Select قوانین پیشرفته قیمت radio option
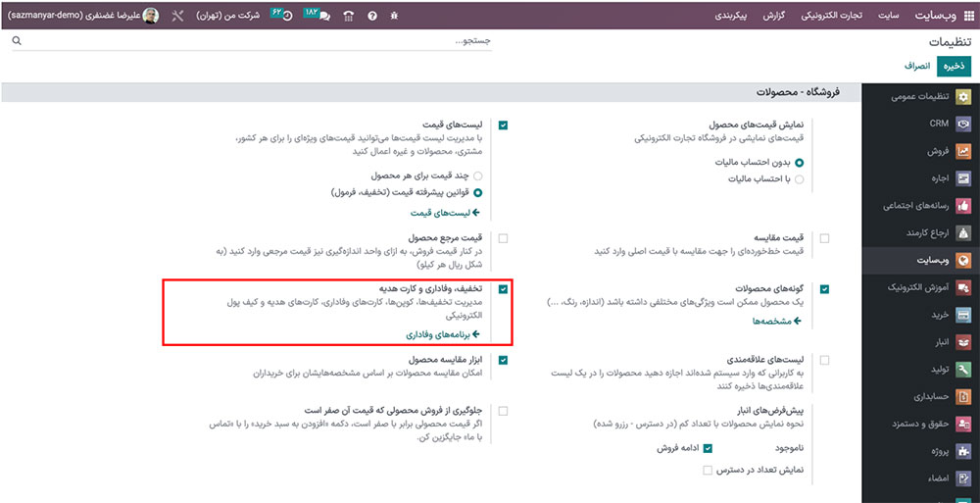This screenshot has width=980, height=503. click(x=478, y=193)
